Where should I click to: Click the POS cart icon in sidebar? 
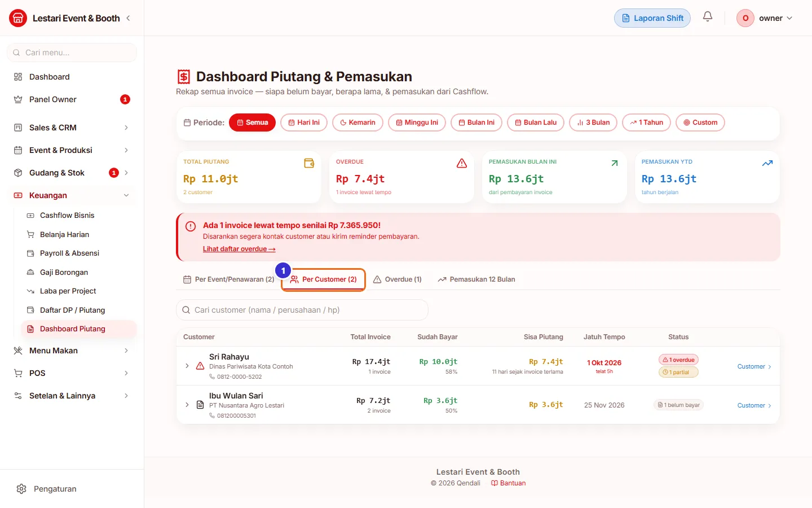point(18,373)
